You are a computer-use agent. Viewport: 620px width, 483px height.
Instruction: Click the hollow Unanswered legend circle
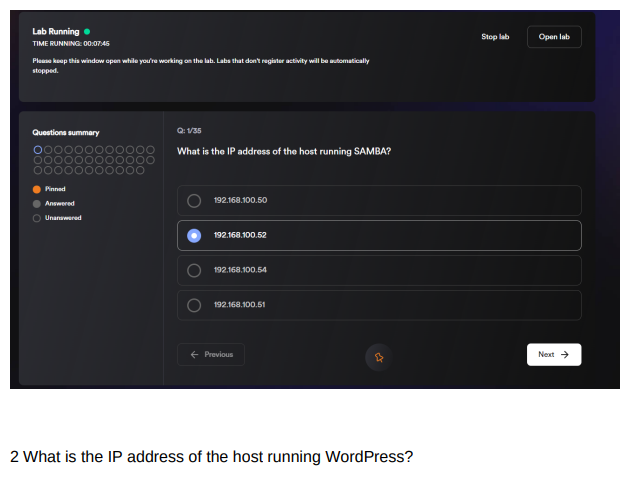(37, 217)
